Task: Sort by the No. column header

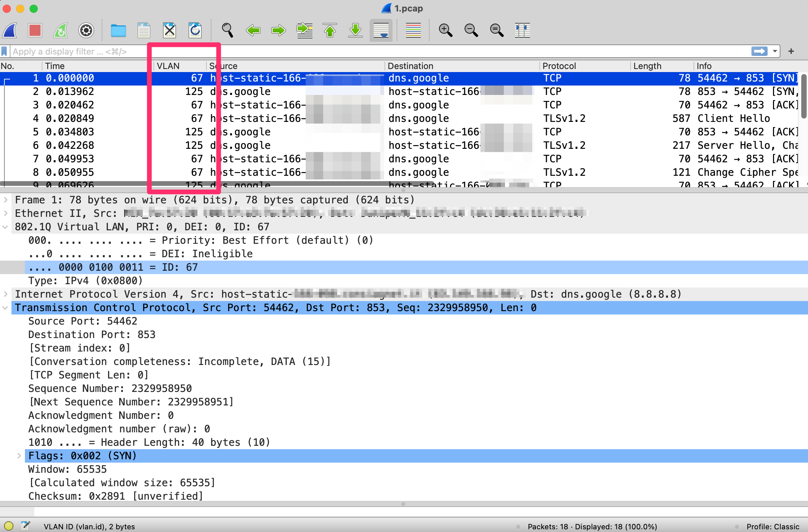Action: point(21,66)
